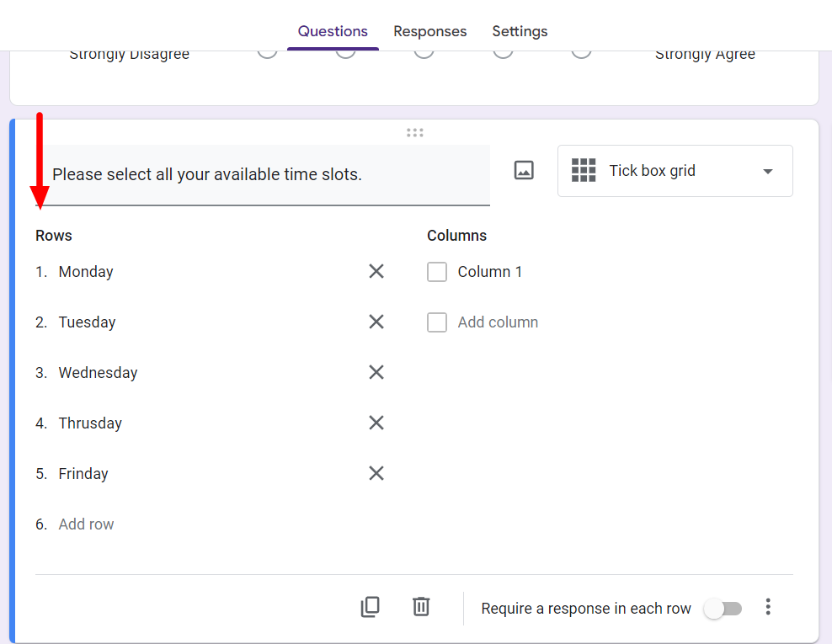The height and width of the screenshot is (644, 832).
Task: Delete the question using trash icon
Action: 421,607
